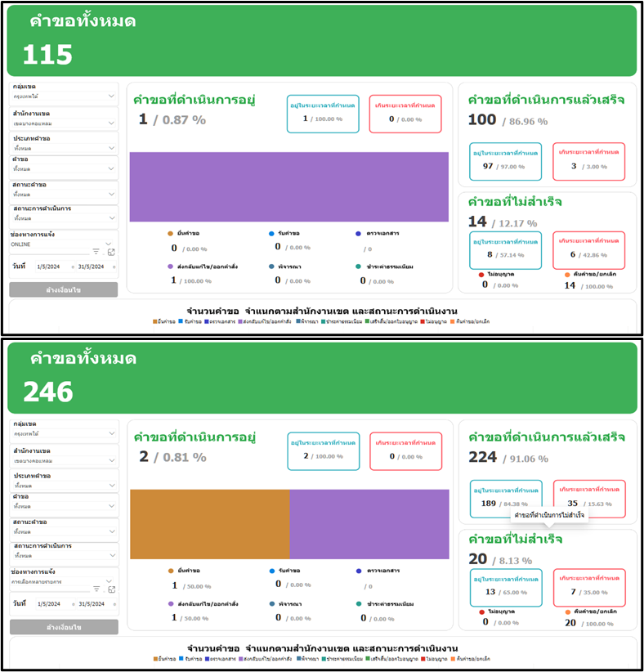Click the end date 31/5/2024 in the lower dashboard
Viewport: 644px width, 672px height.
(x=92, y=603)
